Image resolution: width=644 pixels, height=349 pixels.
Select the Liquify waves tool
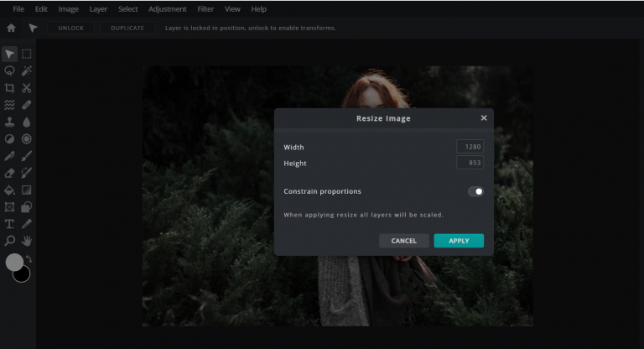pos(9,105)
